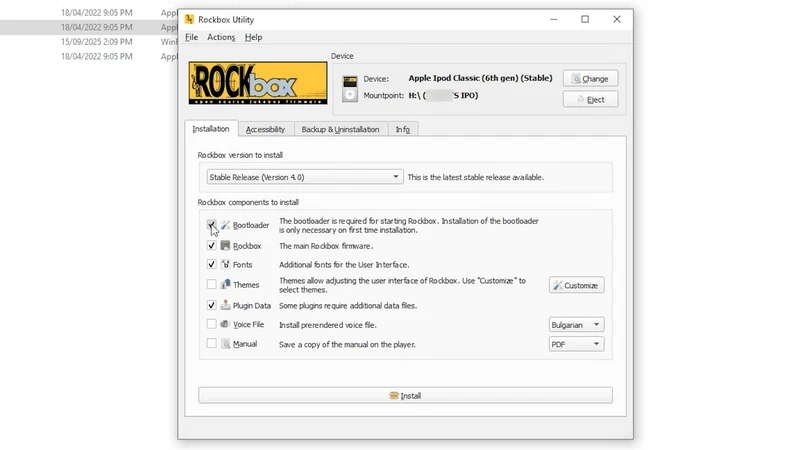Click 'Some plugins require additional data files.' text
Screen dimensions: 800x450
(x=348, y=306)
